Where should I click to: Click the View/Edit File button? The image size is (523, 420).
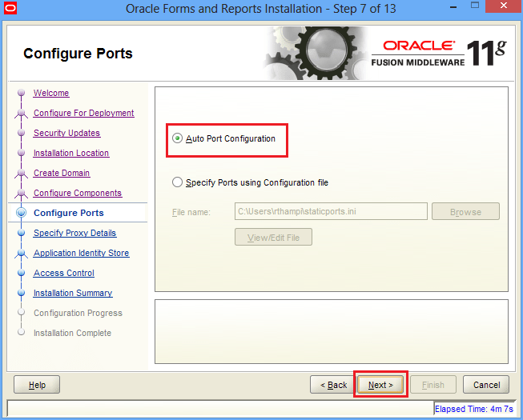(x=273, y=237)
